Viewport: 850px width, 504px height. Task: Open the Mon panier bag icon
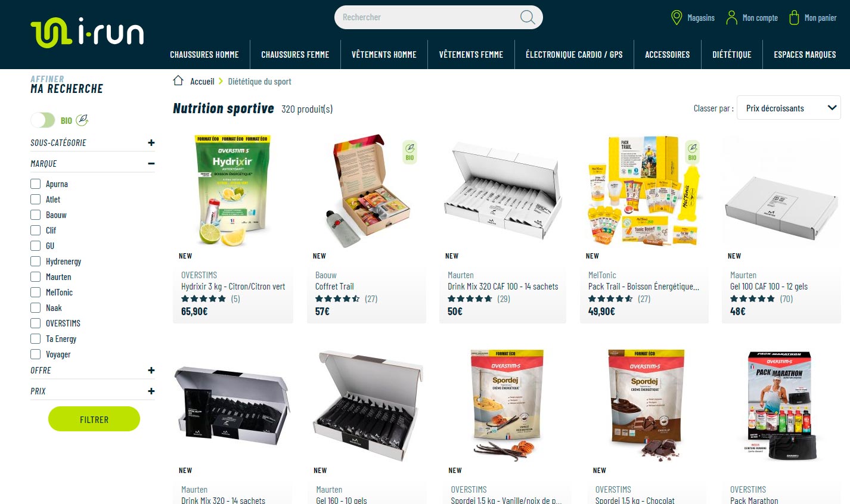[794, 17]
